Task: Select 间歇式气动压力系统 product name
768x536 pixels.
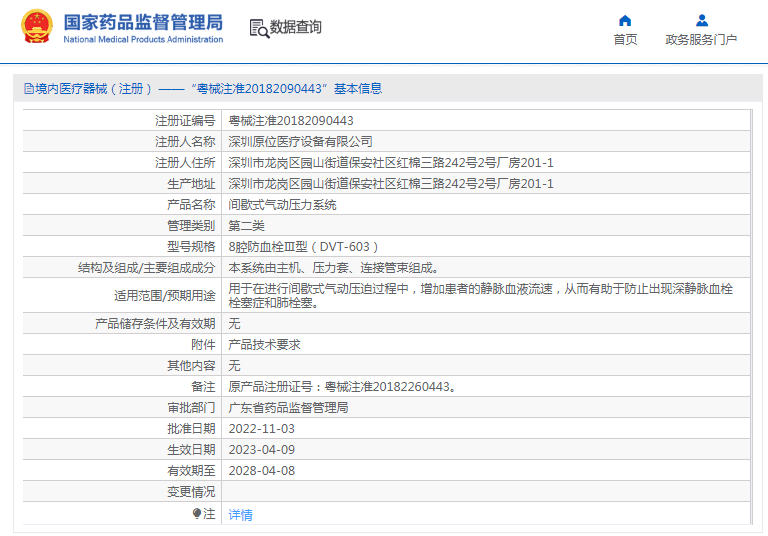Action: tap(282, 205)
